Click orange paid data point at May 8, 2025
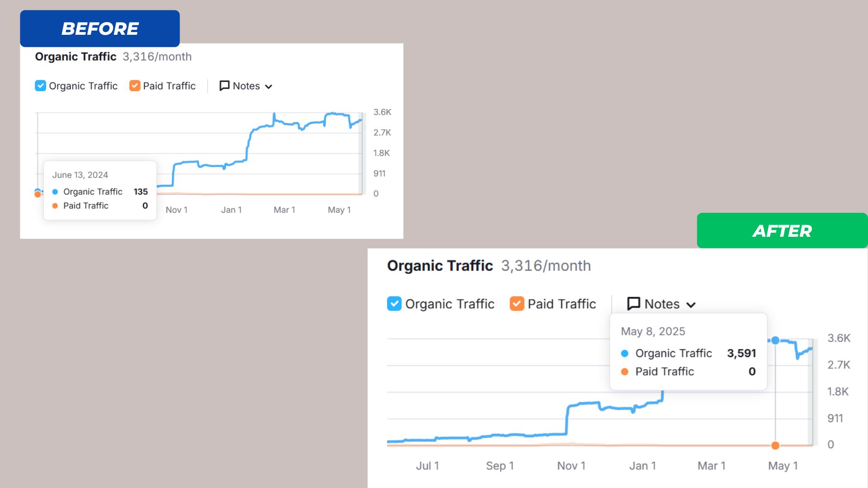 coord(775,446)
